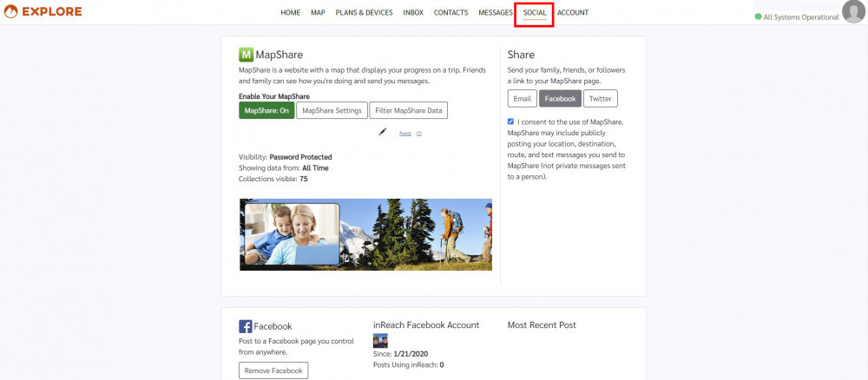This screenshot has height=380, width=868.
Task: Open the user profile avatar
Action: [853, 11]
